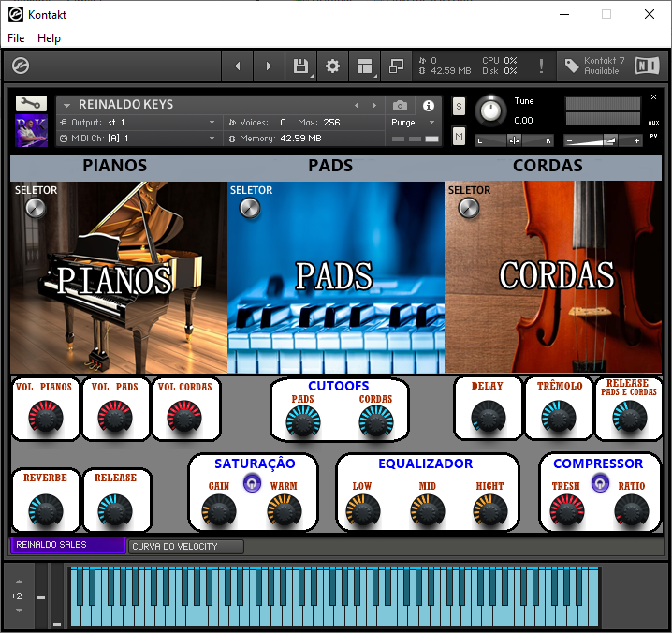
Task: Toggle the Mute M button
Action: point(459,137)
